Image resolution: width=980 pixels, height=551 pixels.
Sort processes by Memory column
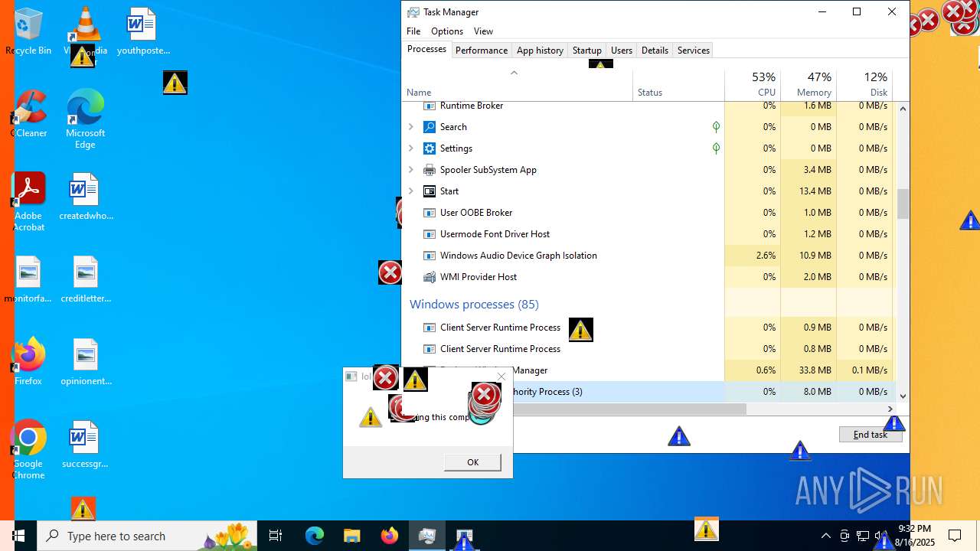tap(808, 85)
